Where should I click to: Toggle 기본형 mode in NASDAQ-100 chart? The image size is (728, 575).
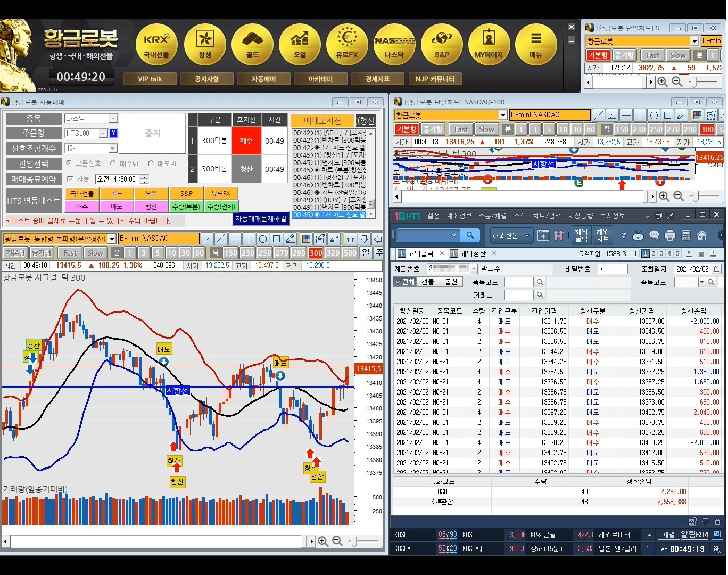tap(407, 129)
